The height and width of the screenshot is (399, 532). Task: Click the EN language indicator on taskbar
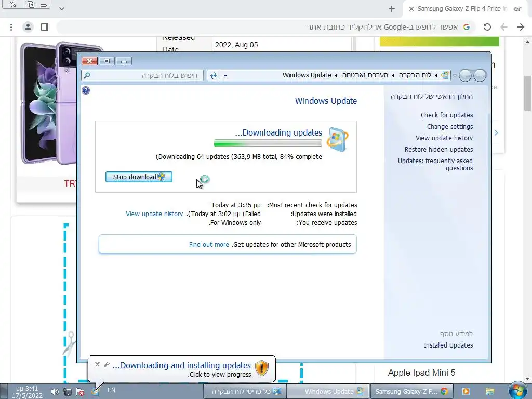(111, 390)
